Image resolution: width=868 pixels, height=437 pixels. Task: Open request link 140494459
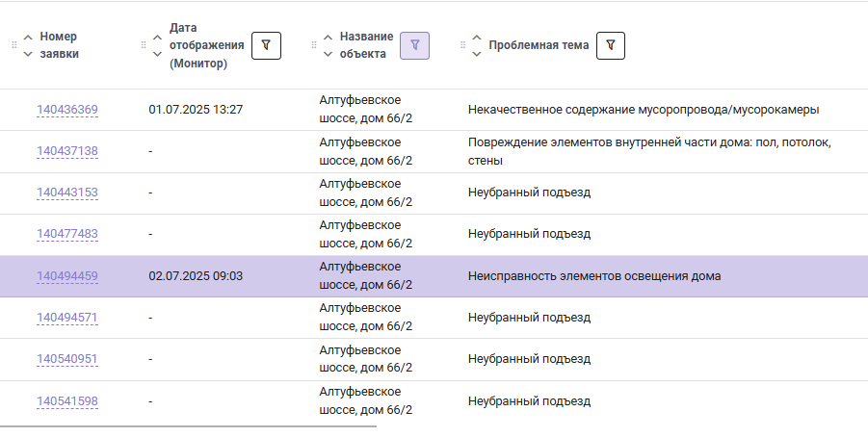pos(67,276)
